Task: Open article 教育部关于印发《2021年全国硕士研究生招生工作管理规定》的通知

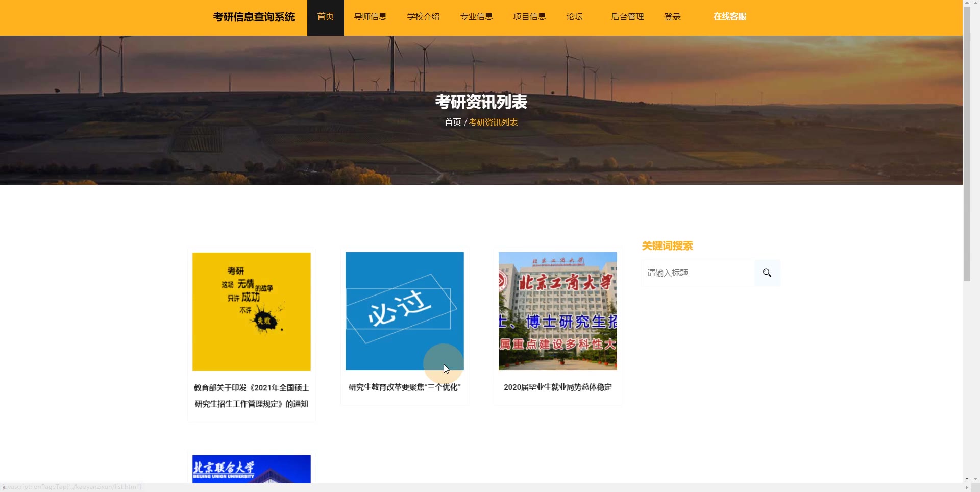Action: tap(252, 396)
